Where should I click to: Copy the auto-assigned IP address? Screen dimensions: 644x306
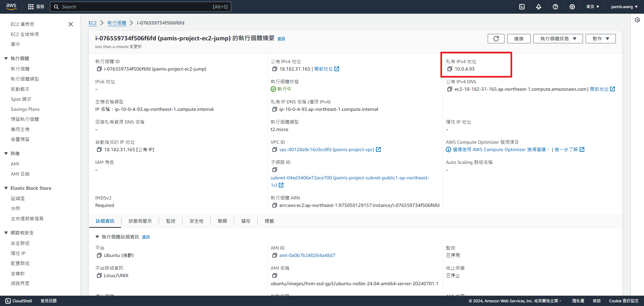click(99, 149)
